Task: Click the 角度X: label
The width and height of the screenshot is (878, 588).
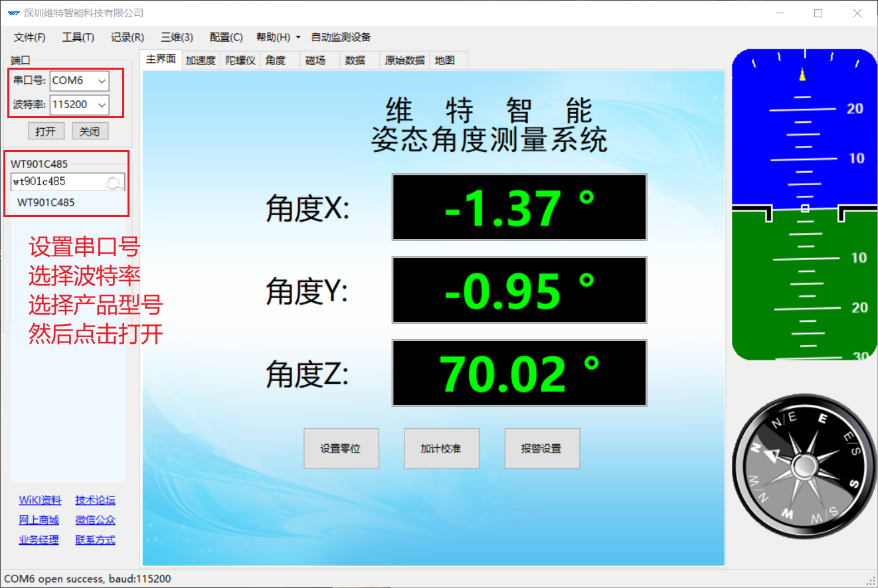Action: pyautogui.click(x=307, y=210)
